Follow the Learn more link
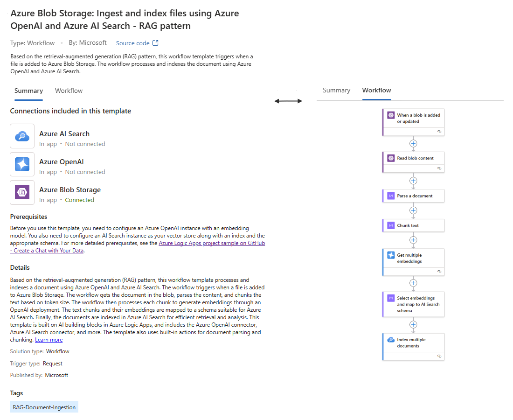Image resolution: width=513 pixels, height=420 pixels. click(x=49, y=340)
